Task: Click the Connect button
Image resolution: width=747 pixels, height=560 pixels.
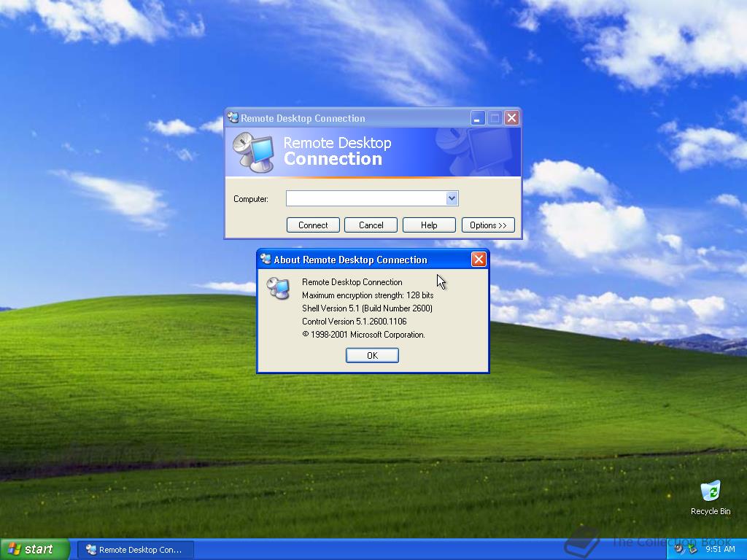Action: coord(313,225)
